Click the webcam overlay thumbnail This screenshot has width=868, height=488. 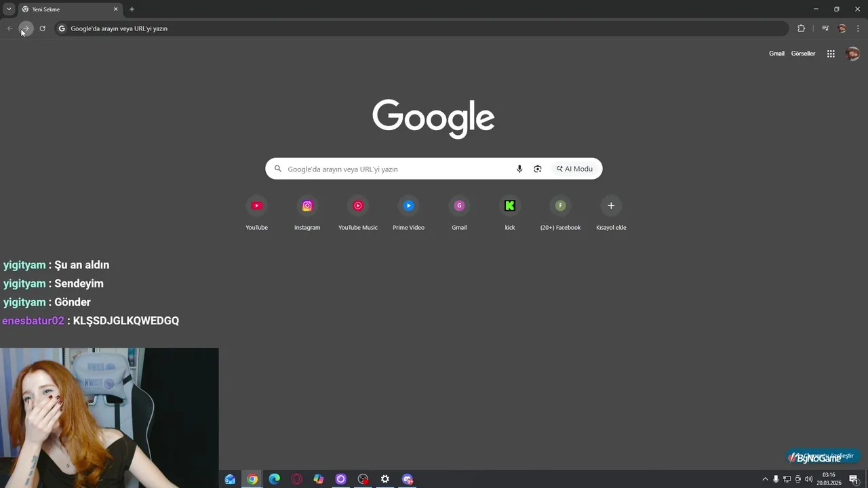[x=109, y=418]
